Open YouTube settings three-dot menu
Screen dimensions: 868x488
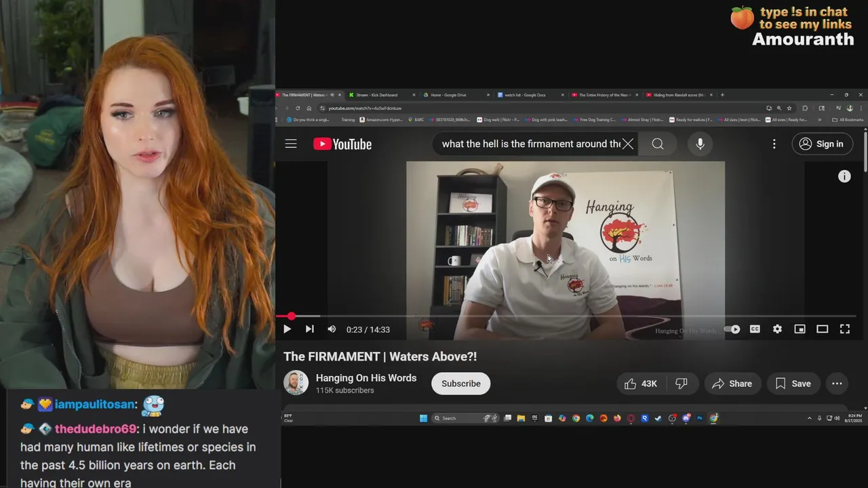pyautogui.click(x=774, y=144)
